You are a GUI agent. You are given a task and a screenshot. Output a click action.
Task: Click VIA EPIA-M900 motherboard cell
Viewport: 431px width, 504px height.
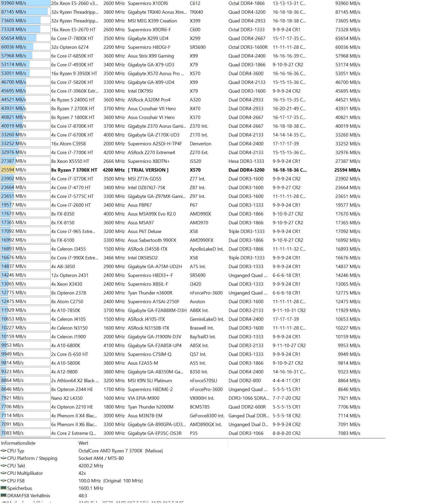click(x=144, y=398)
